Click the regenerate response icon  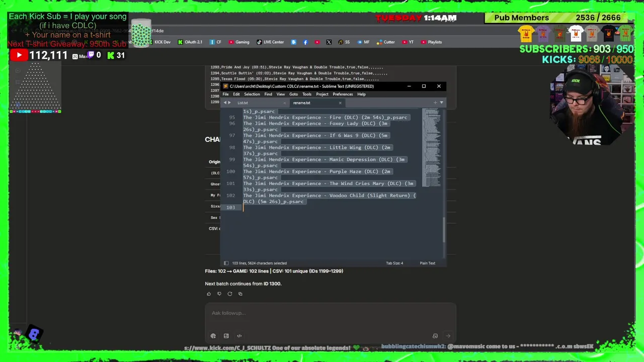coord(230,294)
